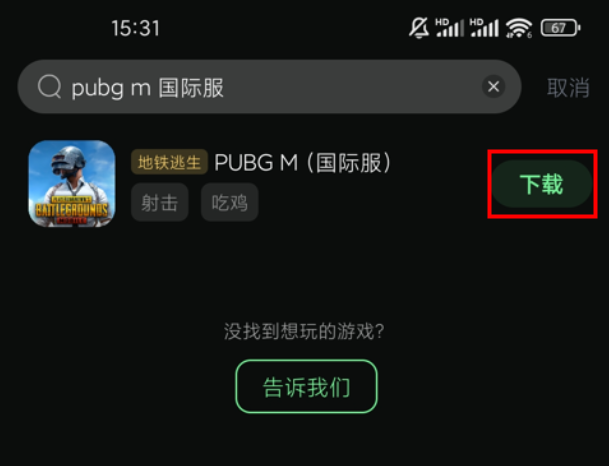The width and height of the screenshot is (609, 466).
Task: Select the 吃鸡 genre tag
Action: point(230,202)
